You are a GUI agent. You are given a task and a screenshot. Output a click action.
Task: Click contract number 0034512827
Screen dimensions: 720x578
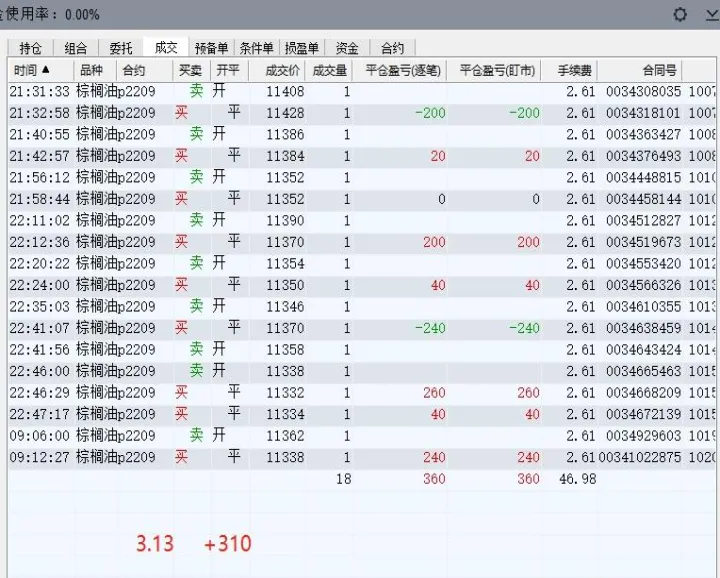(x=643, y=220)
